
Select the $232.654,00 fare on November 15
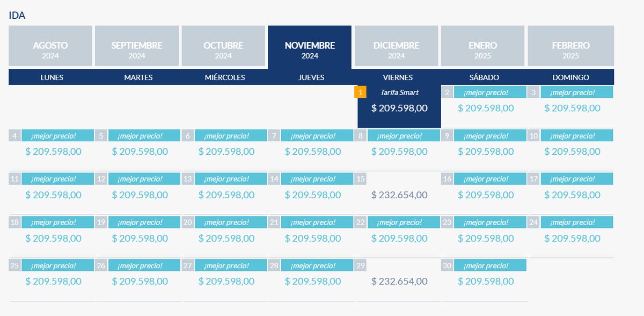399,195
